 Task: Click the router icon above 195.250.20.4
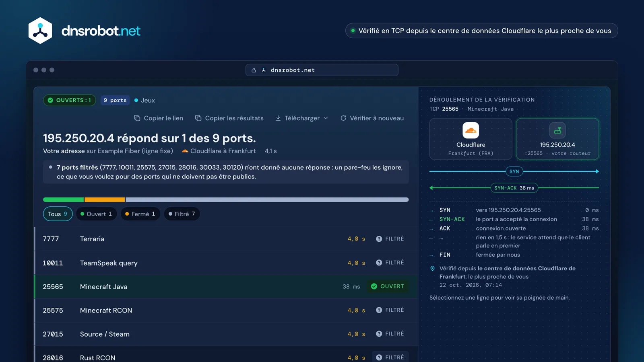(557, 130)
